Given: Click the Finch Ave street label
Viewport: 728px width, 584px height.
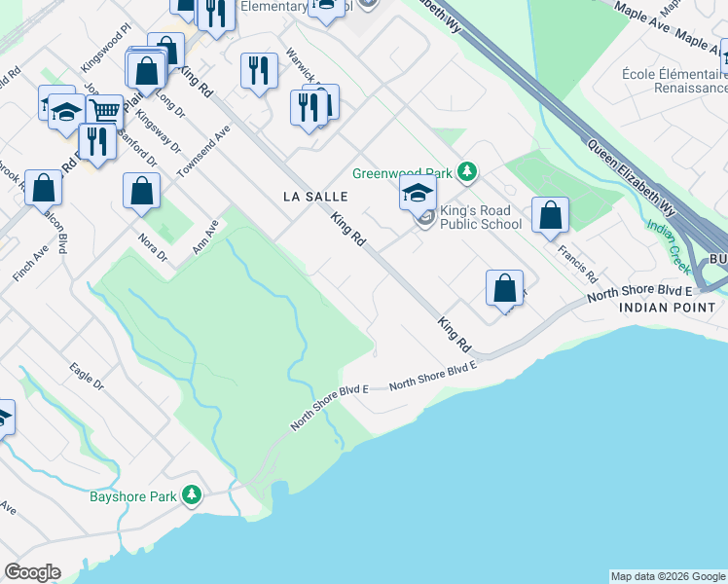Looking at the screenshot, I should point(30,263).
